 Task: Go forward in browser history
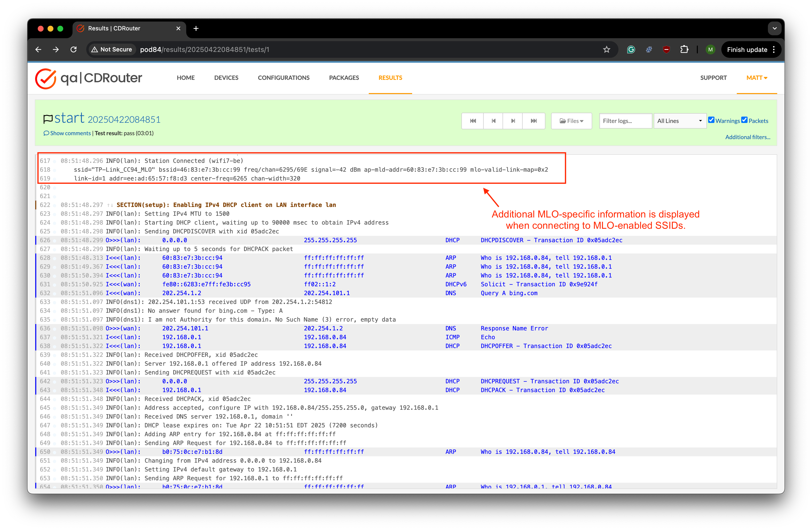click(x=56, y=49)
